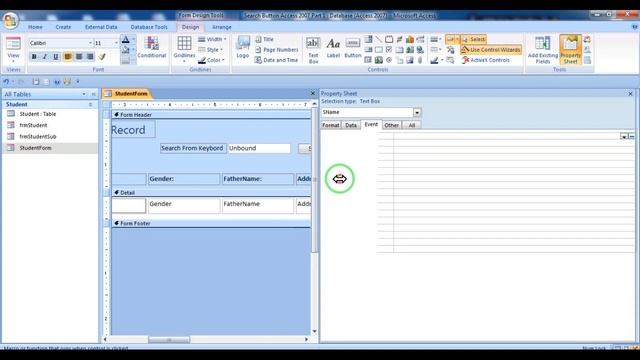Open the All Tables navigation dropdown

(x=84, y=94)
